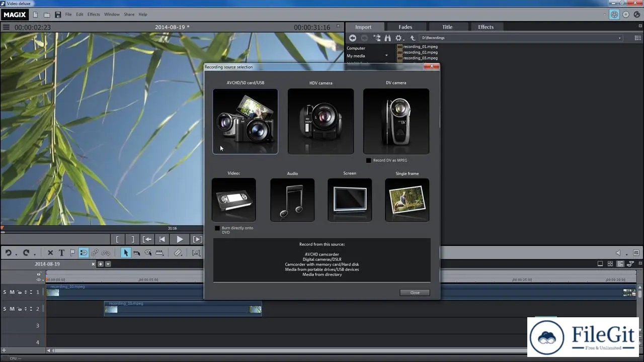The image size is (644, 362).
Task: Enable Burn directly onto DVD checkbox
Action: [x=217, y=228]
